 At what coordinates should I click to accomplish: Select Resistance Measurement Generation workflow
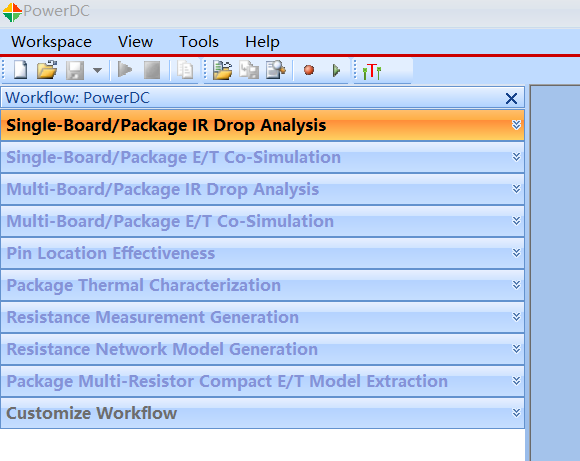click(x=262, y=317)
